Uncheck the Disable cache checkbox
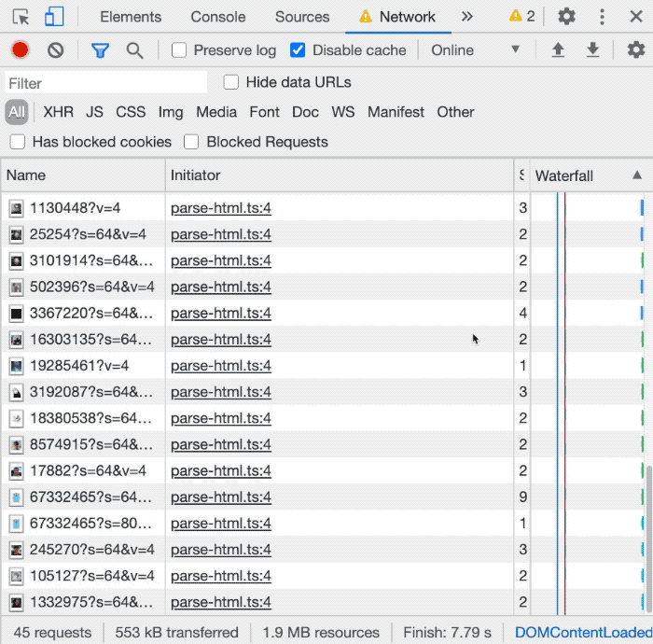This screenshot has width=653, height=644. [298, 50]
